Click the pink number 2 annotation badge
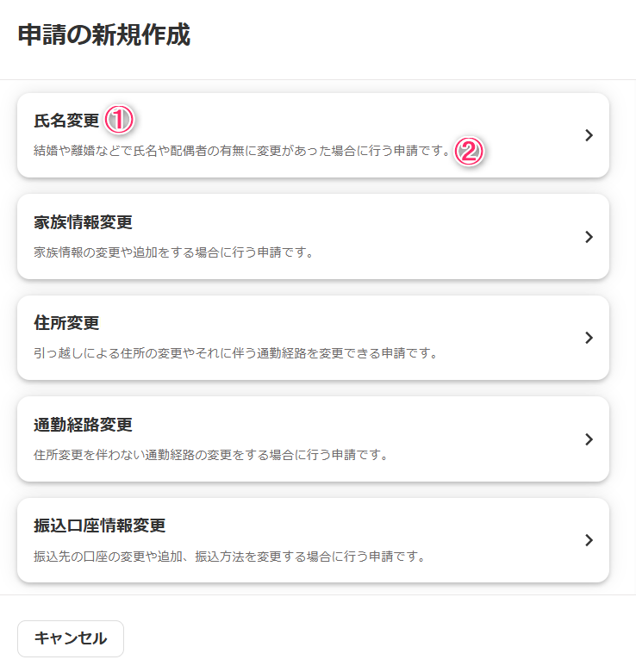The width and height of the screenshot is (636, 672). click(470, 152)
